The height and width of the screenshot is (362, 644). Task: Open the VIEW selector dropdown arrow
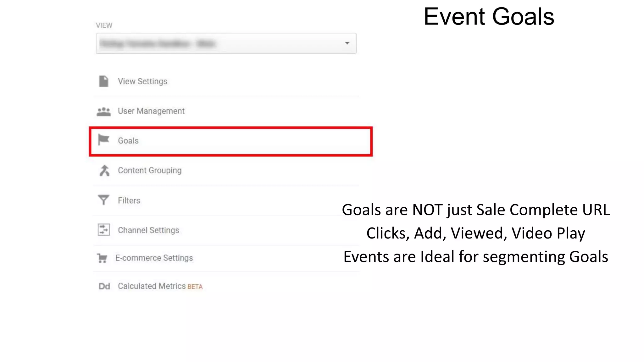tap(347, 43)
